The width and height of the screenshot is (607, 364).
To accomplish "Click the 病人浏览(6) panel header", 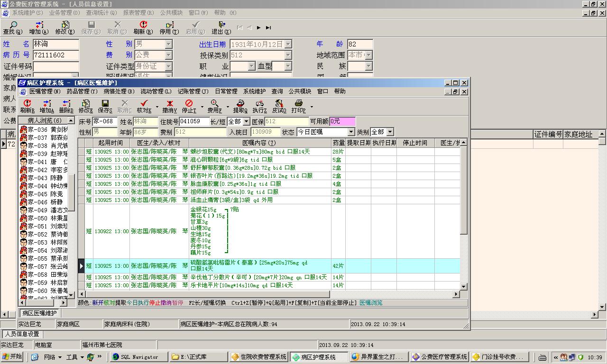I will 44,120.
